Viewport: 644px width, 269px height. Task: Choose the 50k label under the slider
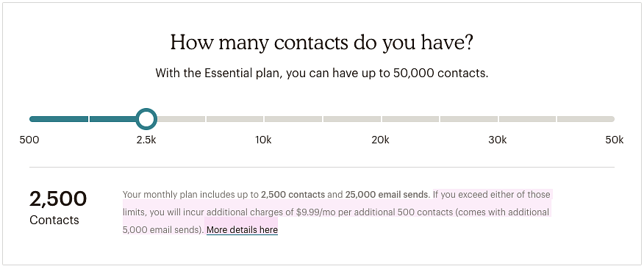click(x=615, y=140)
